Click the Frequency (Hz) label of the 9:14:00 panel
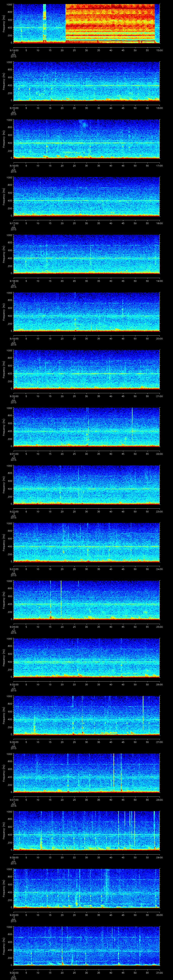The height and width of the screenshot is (980, 173). click(x=4, y=24)
